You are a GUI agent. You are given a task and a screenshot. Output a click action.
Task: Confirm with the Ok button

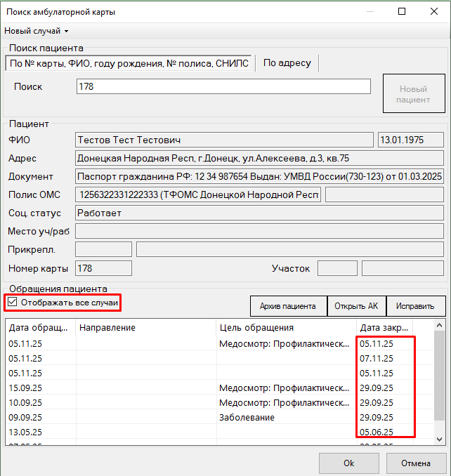pos(348,463)
